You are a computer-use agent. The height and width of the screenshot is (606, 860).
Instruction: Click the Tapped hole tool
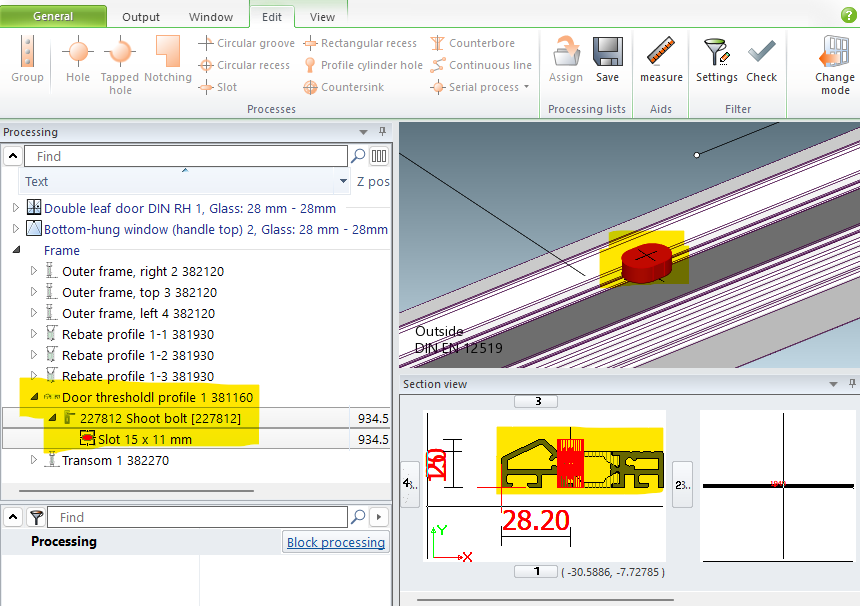(x=120, y=60)
